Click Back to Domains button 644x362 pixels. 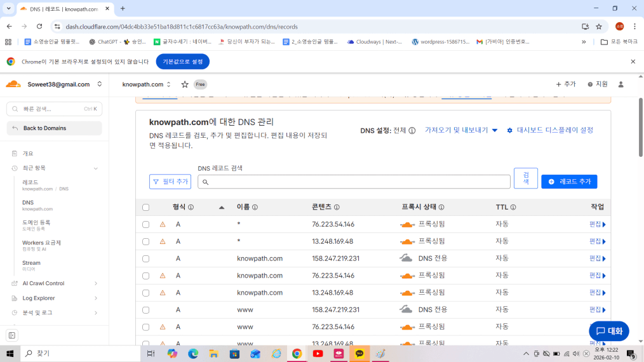[54, 128]
